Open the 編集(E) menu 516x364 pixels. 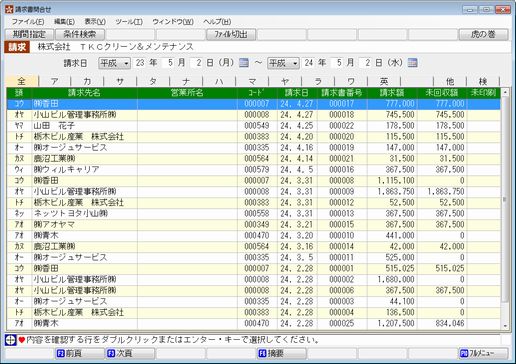pyautogui.click(x=64, y=22)
